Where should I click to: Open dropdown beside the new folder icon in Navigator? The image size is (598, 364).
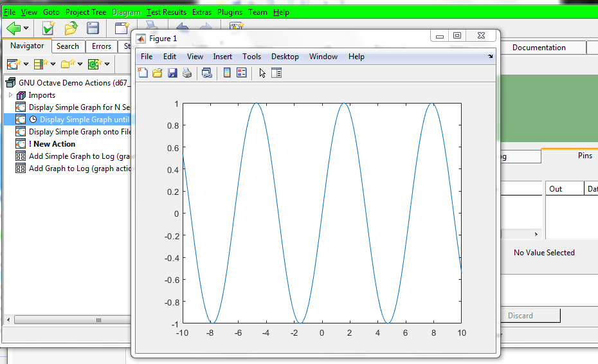[80, 64]
